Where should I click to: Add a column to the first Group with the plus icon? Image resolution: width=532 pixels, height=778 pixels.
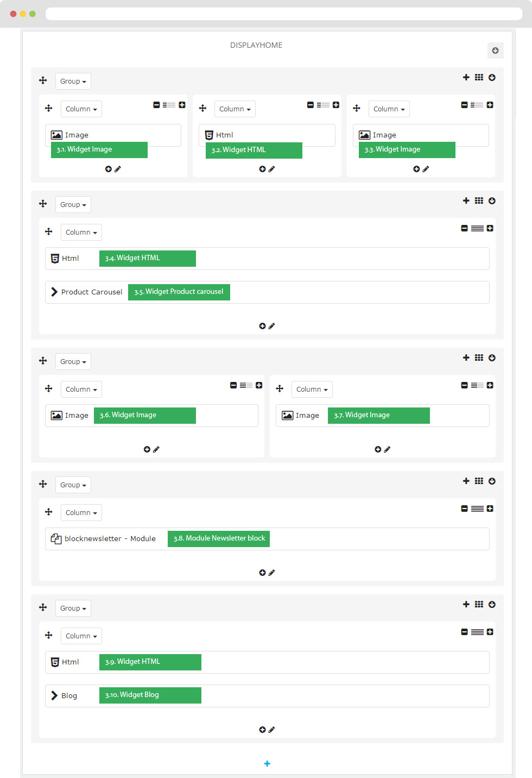click(466, 77)
